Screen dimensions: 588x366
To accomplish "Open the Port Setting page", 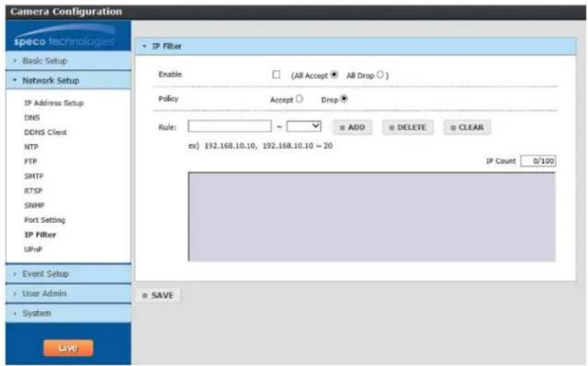I will point(45,220).
